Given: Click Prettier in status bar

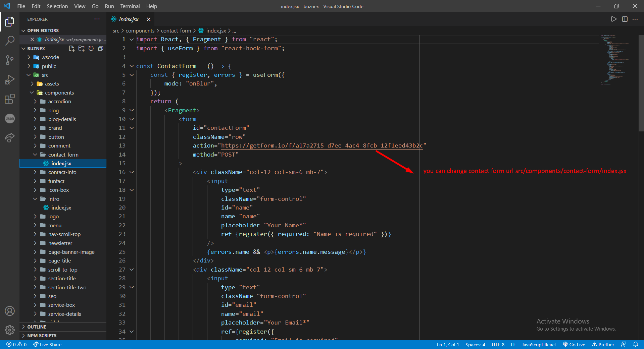Looking at the screenshot, I should point(603,344).
